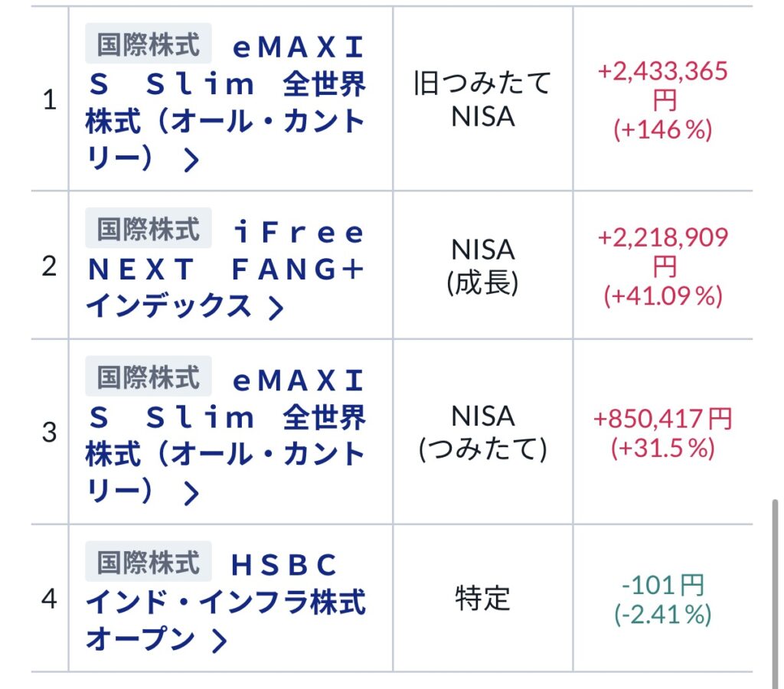Click the 国際株式 badge beside HSBC
Screen dimensions: 784x689
point(149,564)
